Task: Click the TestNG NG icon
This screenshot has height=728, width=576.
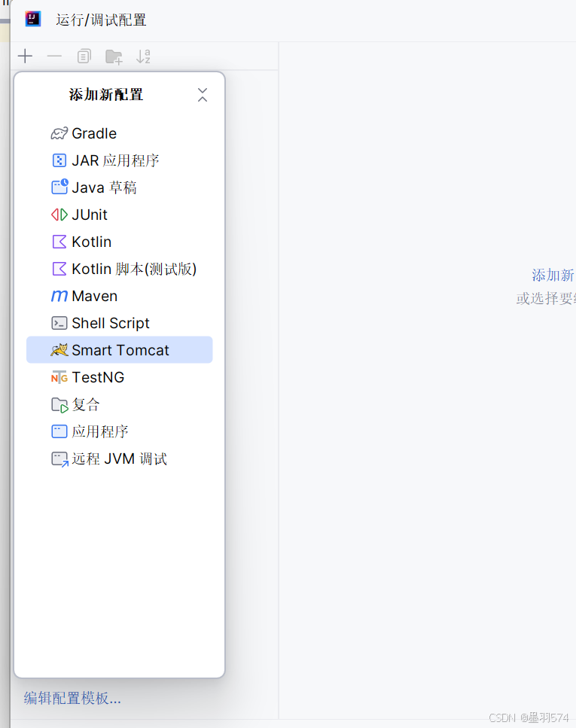Action: [59, 377]
